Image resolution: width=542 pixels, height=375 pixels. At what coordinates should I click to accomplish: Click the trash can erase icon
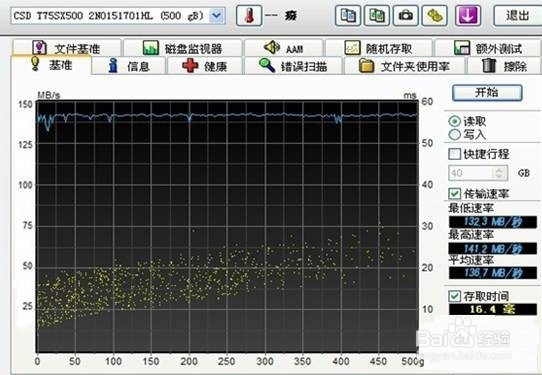click(489, 65)
